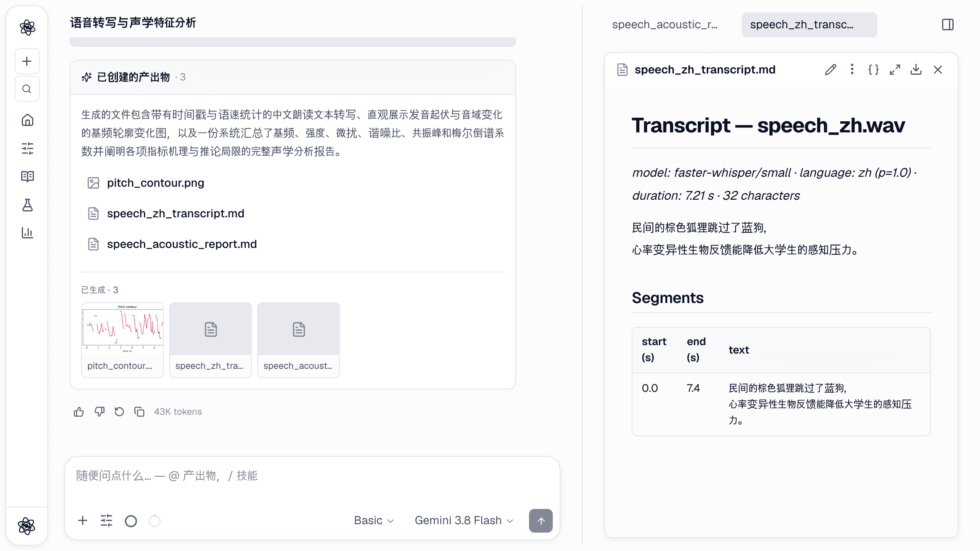The height and width of the screenshot is (551, 980).
Task: Give thumbs down to the response
Action: click(x=100, y=412)
